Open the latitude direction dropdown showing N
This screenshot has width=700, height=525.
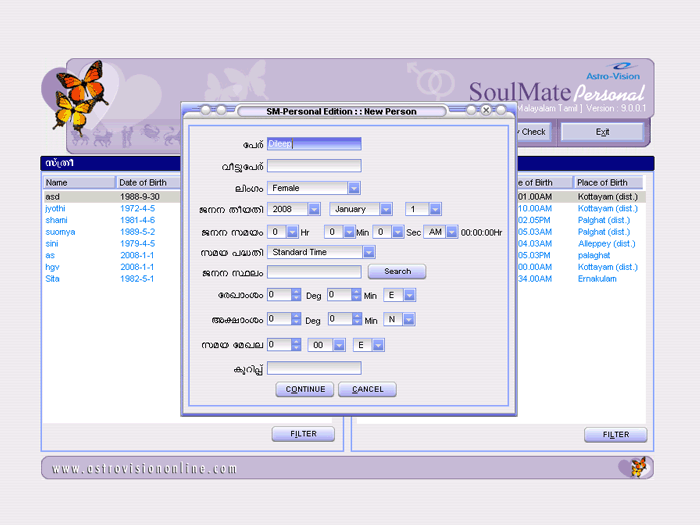click(409, 320)
